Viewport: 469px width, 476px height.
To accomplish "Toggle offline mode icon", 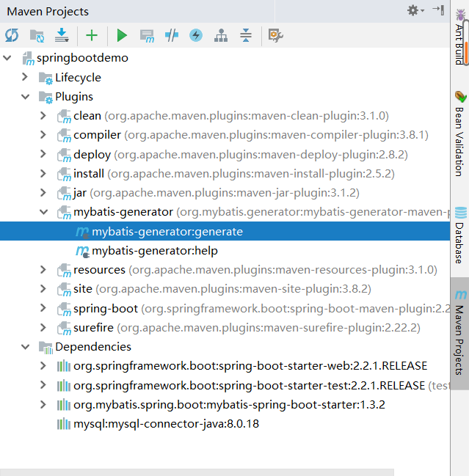I will click(x=172, y=35).
